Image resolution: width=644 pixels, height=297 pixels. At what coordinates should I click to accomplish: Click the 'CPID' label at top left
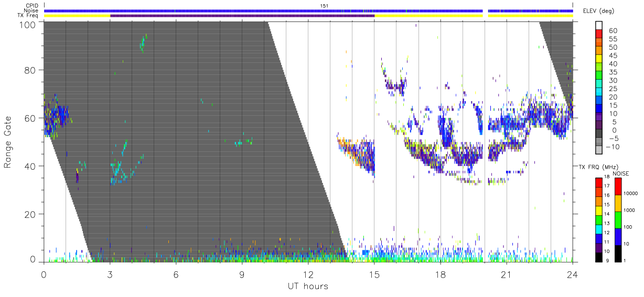pyautogui.click(x=32, y=6)
